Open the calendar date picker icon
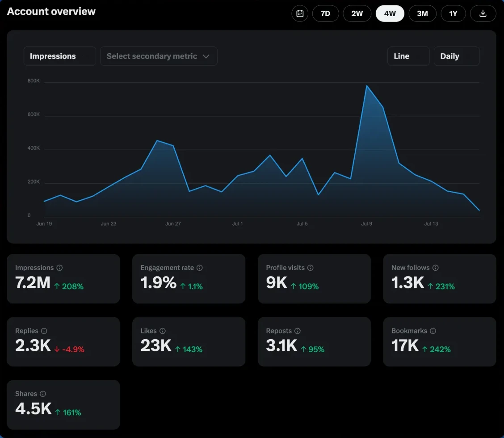 (299, 13)
